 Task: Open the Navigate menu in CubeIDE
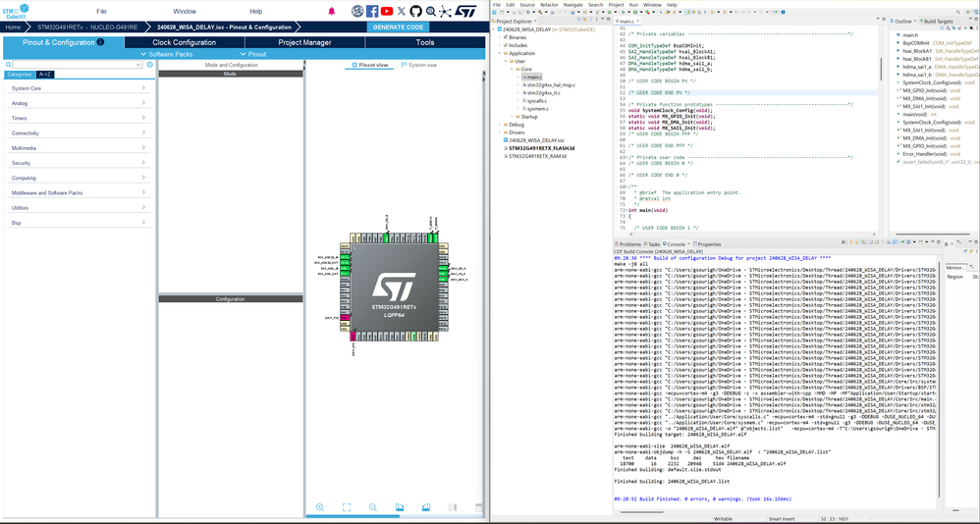(573, 4)
